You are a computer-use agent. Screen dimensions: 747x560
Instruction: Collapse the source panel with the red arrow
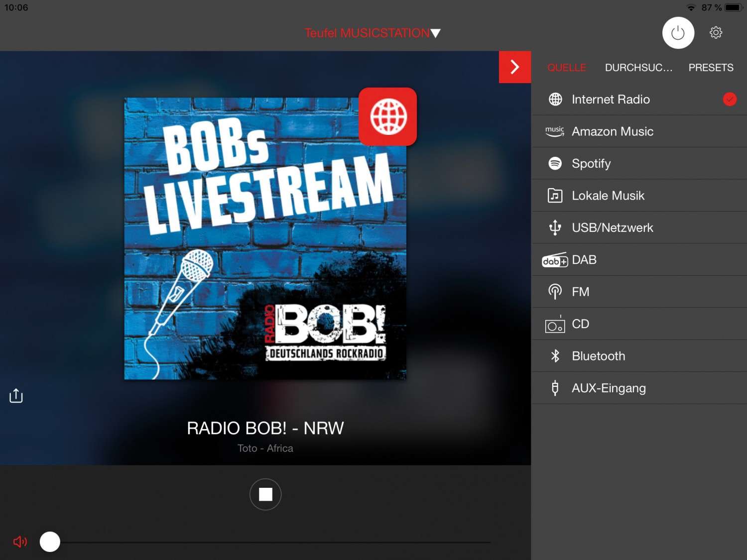coord(515,67)
